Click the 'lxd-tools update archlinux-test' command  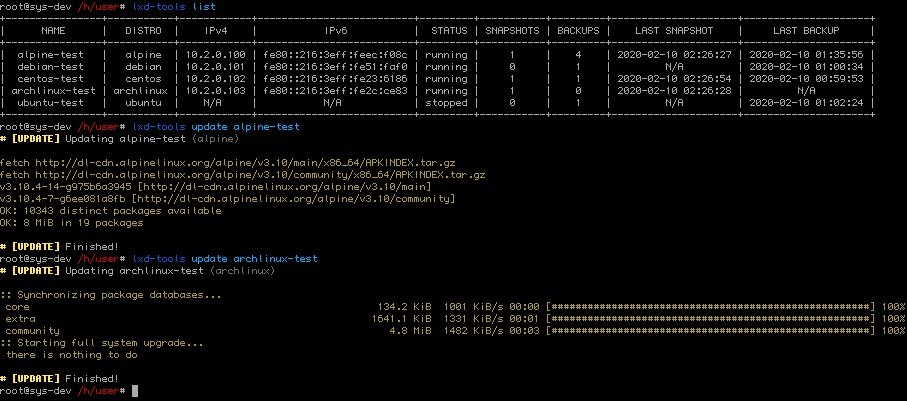click(225, 259)
